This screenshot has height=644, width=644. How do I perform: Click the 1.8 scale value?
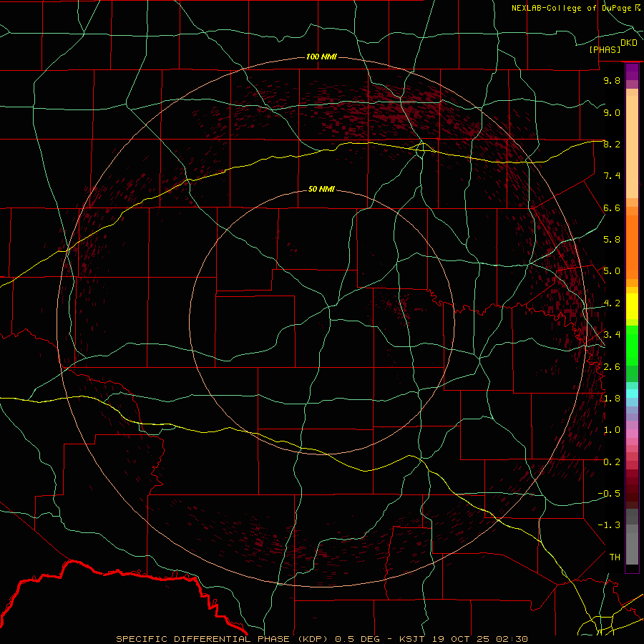(612, 399)
